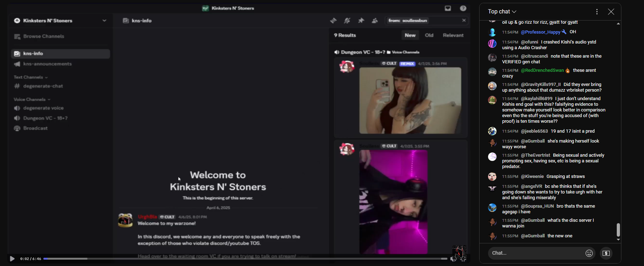
Task: Open the dark-haired selfie image in results
Action: click(x=410, y=100)
